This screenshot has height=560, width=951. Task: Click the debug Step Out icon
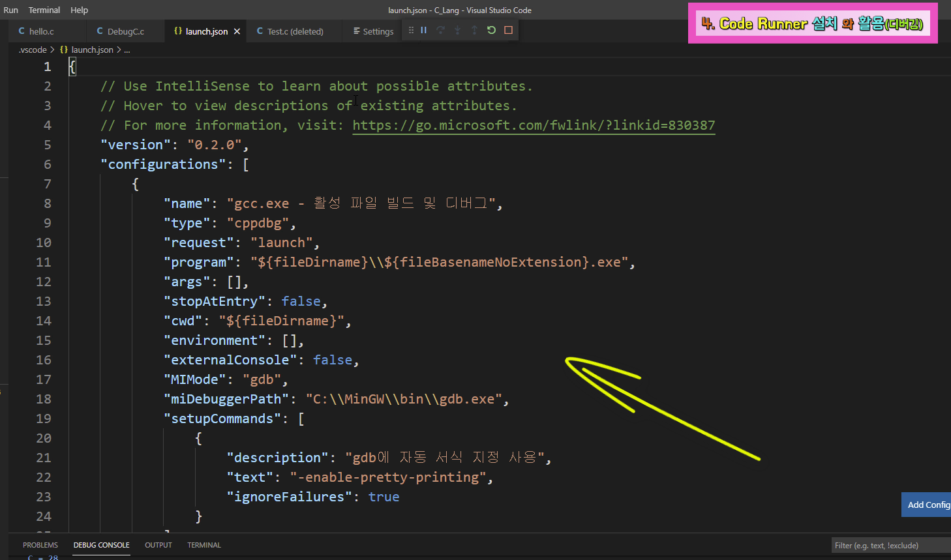click(x=474, y=30)
